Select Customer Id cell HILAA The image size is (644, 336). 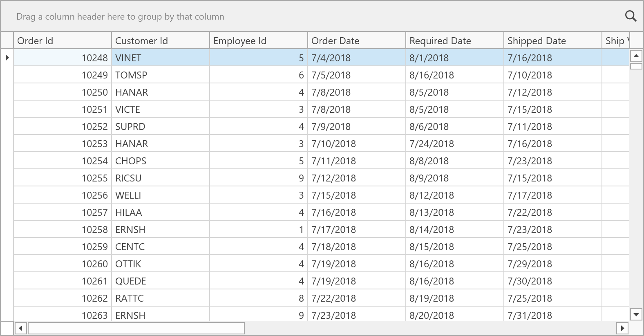pos(161,212)
